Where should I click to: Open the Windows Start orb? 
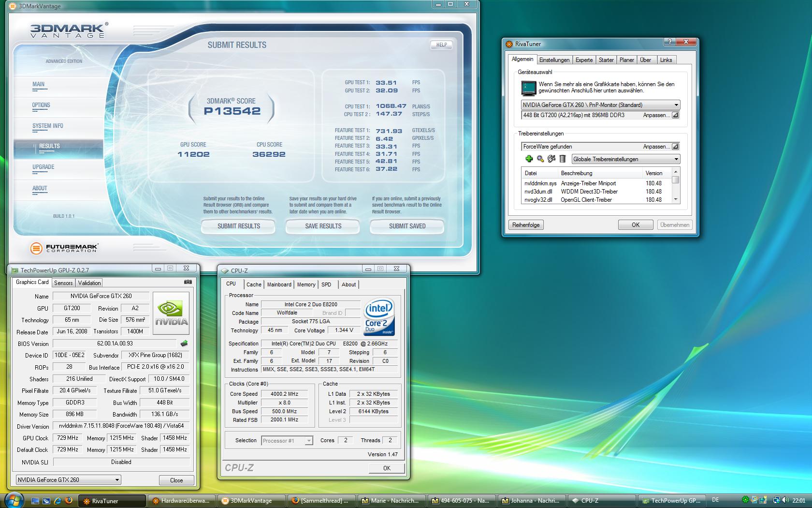[13, 500]
